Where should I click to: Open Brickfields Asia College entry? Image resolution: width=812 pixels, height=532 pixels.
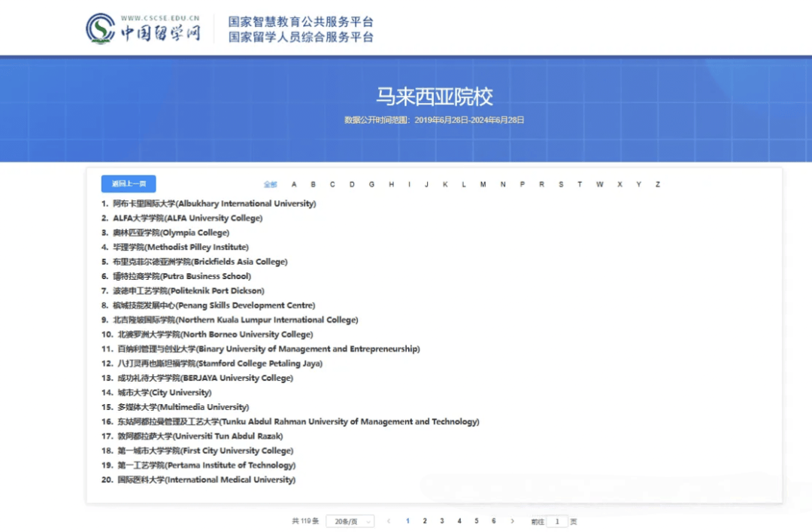click(200, 262)
